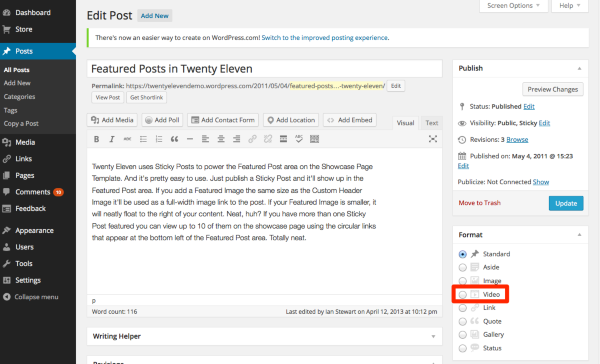Apply blockquote formatting
The image size is (600, 364).
(x=174, y=139)
